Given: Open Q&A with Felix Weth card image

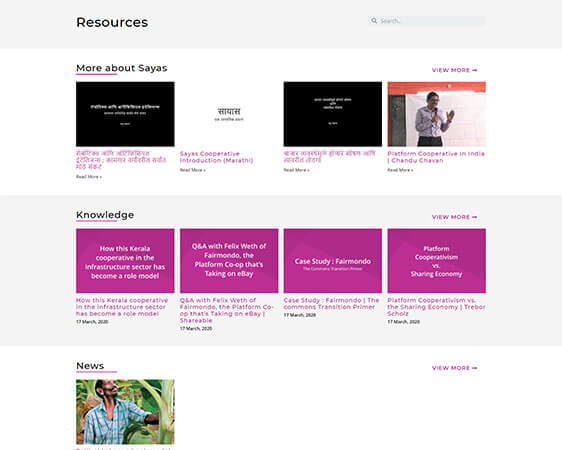Looking at the screenshot, I should 229,261.
